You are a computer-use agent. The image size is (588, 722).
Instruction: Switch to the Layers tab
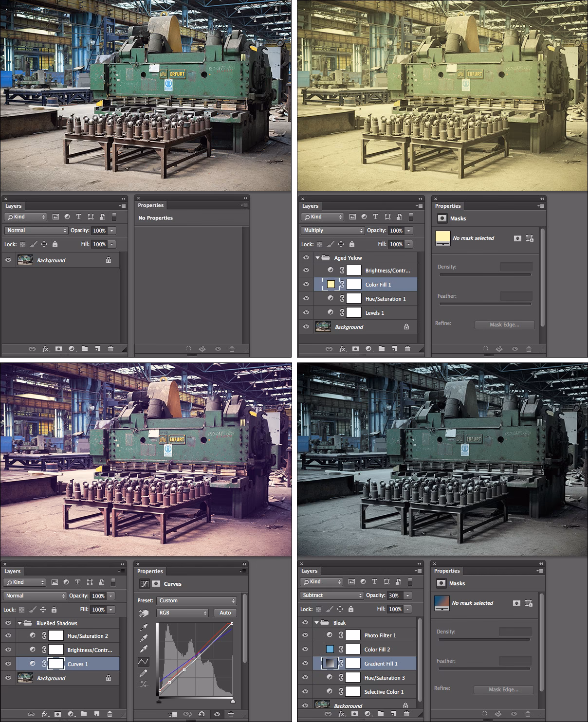(14, 206)
